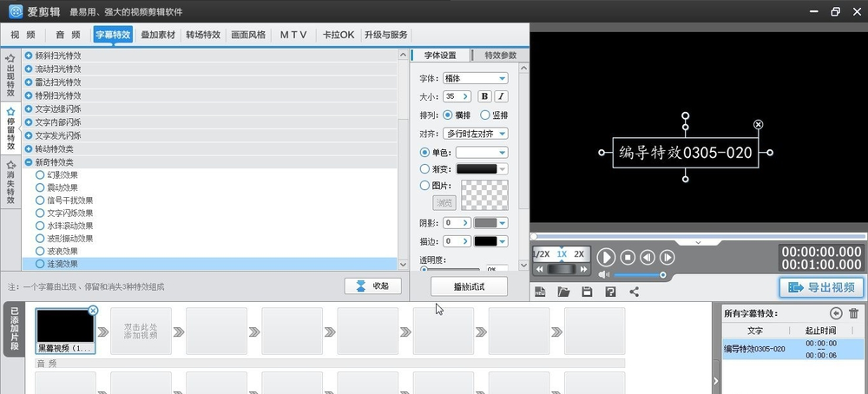868x394 pixels.
Task: Click the 播放试试 preview button
Action: coord(469,286)
